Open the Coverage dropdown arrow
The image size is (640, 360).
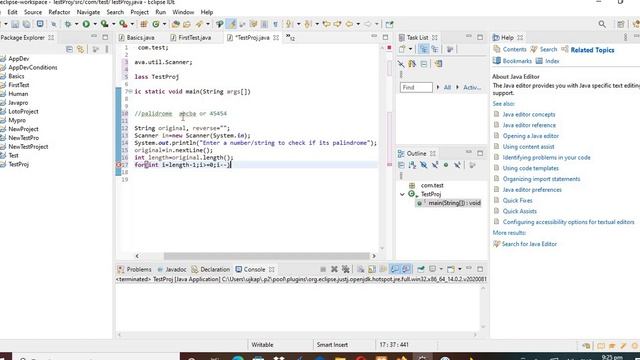click(x=113, y=24)
